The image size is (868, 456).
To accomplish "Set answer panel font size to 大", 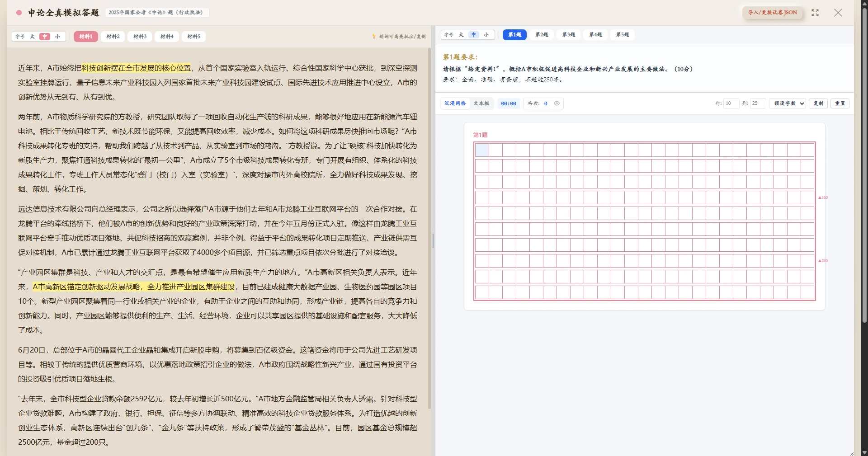I will tap(461, 35).
